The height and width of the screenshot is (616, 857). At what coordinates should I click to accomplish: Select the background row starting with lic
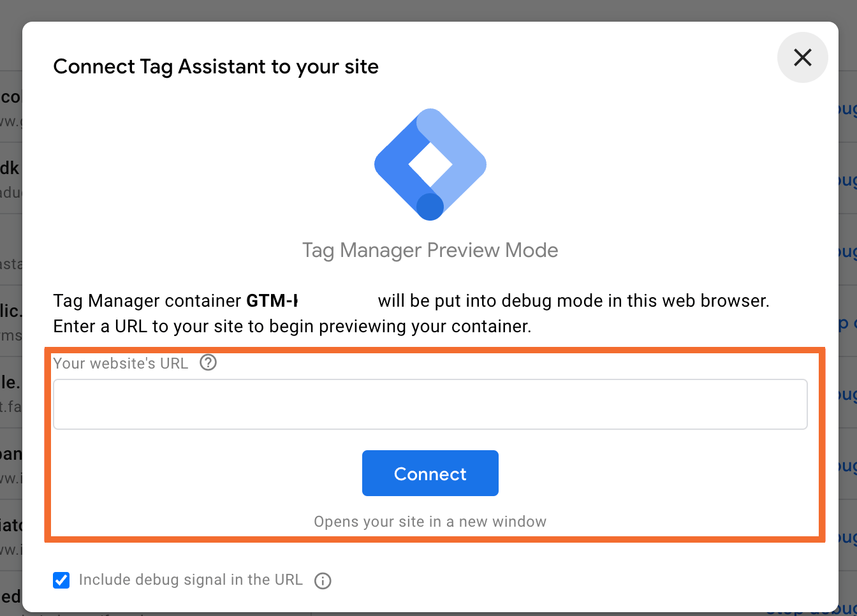(11, 321)
